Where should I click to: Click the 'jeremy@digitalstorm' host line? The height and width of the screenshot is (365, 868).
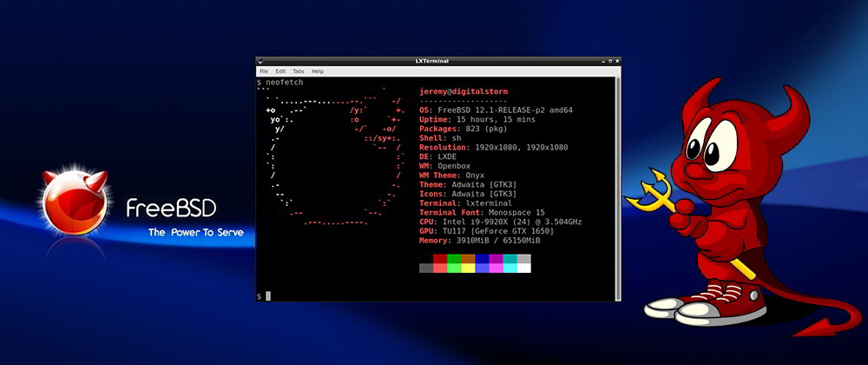click(x=464, y=92)
